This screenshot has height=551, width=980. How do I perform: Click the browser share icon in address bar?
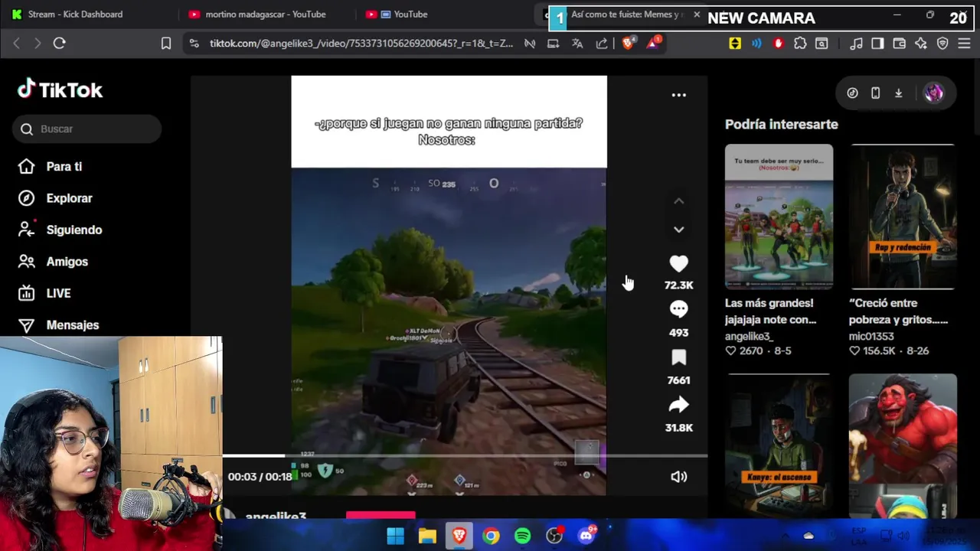click(602, 44)
